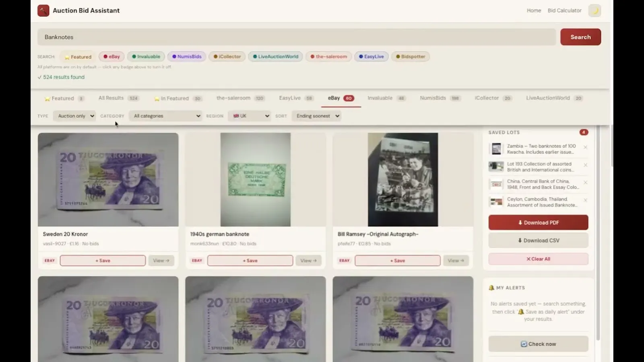
Task: Click Download CSV button
Action: tap(538, 241)
